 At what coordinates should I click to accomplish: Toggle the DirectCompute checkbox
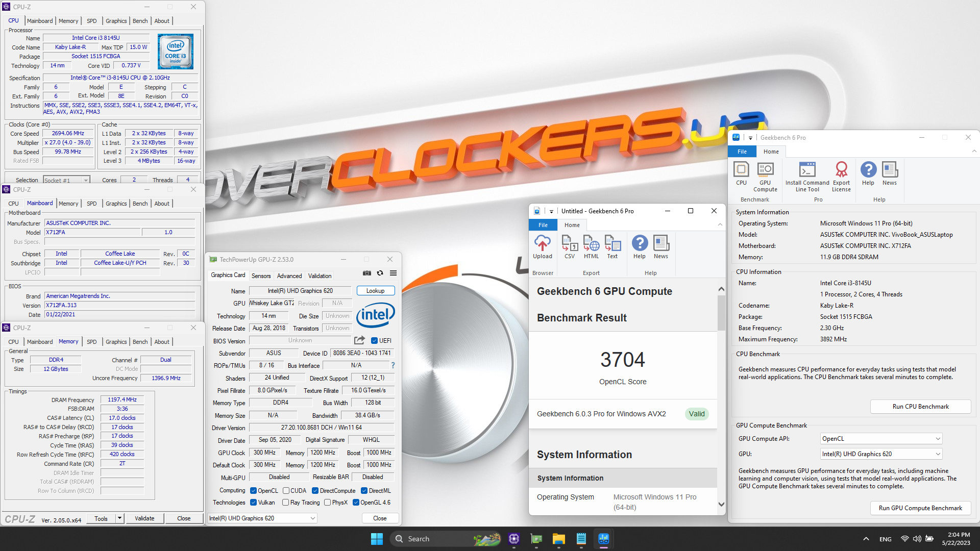pos(315,491)
